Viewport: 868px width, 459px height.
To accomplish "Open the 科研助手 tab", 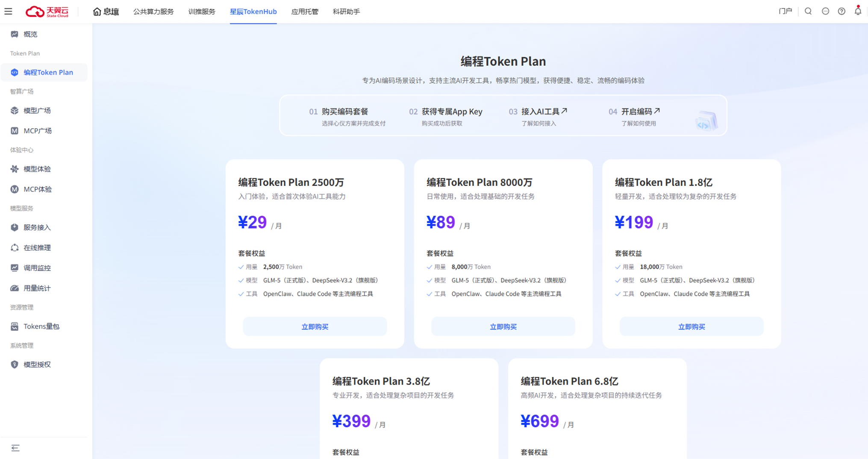I will pyautogui.click(x=346, y=12).
